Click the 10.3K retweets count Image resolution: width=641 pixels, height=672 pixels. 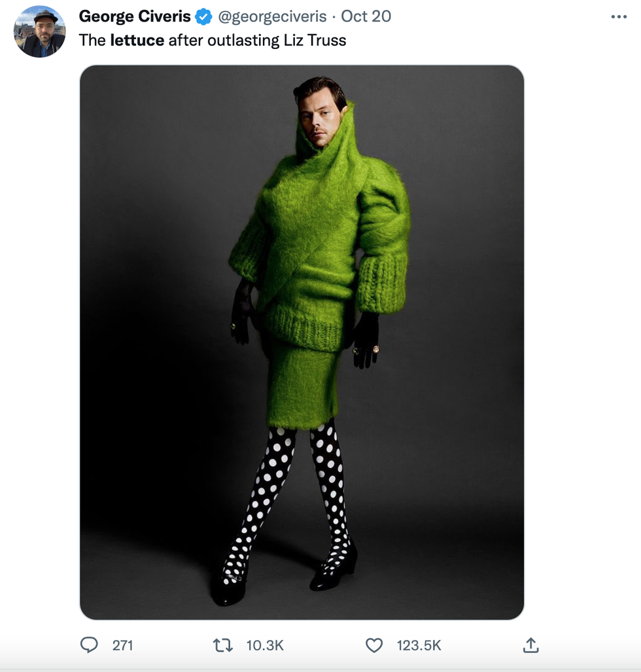click(265, 645)
